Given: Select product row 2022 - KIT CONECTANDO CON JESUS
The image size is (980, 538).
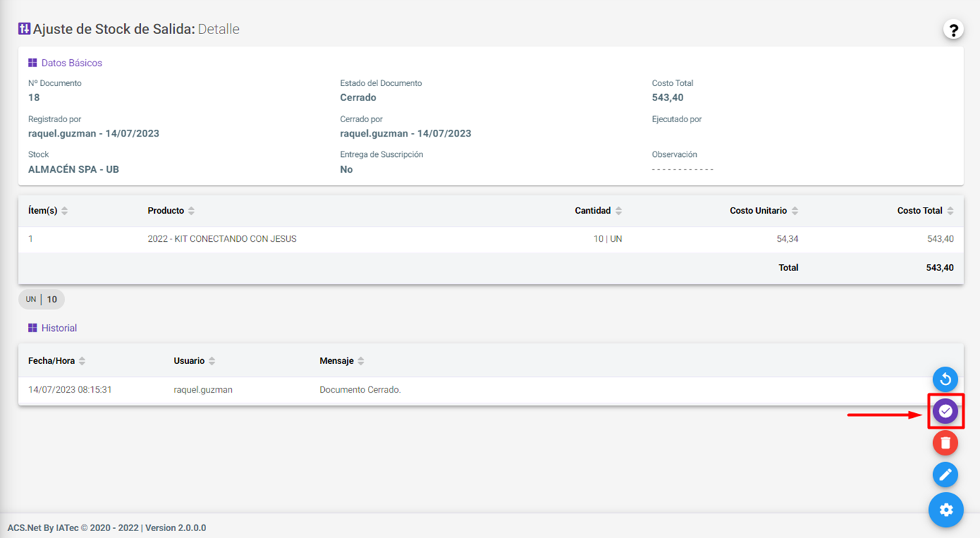Looking at the screenshot, I should 491,239.
